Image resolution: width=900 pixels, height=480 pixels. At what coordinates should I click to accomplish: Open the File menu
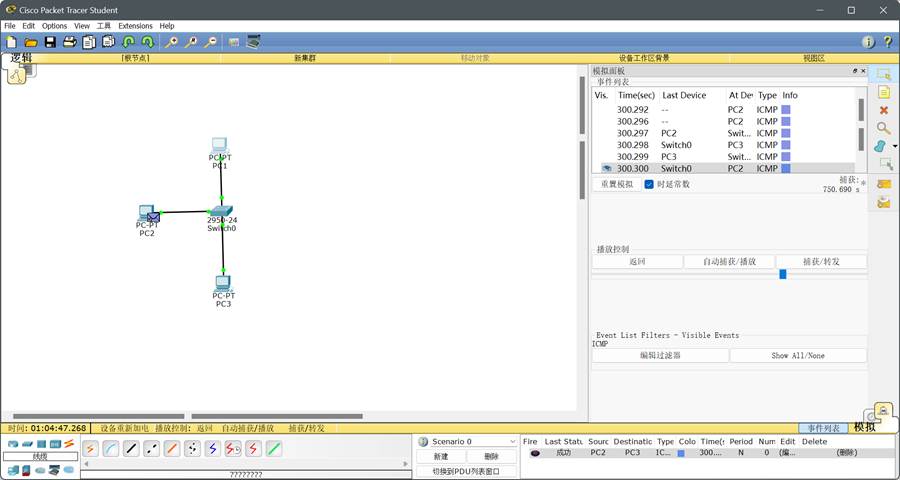(10, 26)
